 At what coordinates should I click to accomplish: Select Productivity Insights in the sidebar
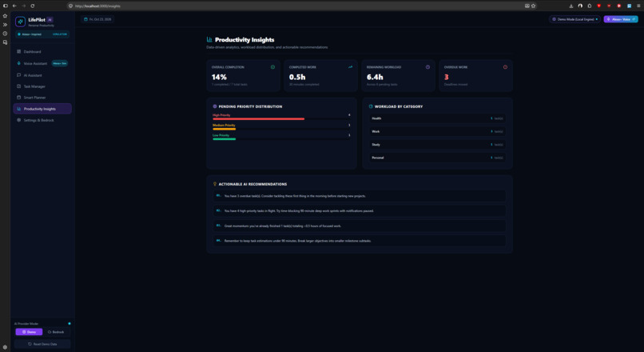42,109
